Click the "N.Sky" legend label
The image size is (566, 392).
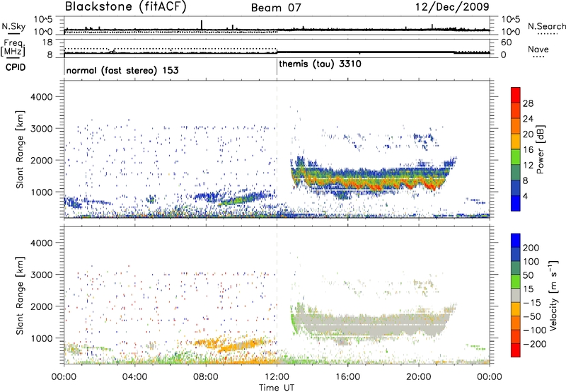coord(13,26)
